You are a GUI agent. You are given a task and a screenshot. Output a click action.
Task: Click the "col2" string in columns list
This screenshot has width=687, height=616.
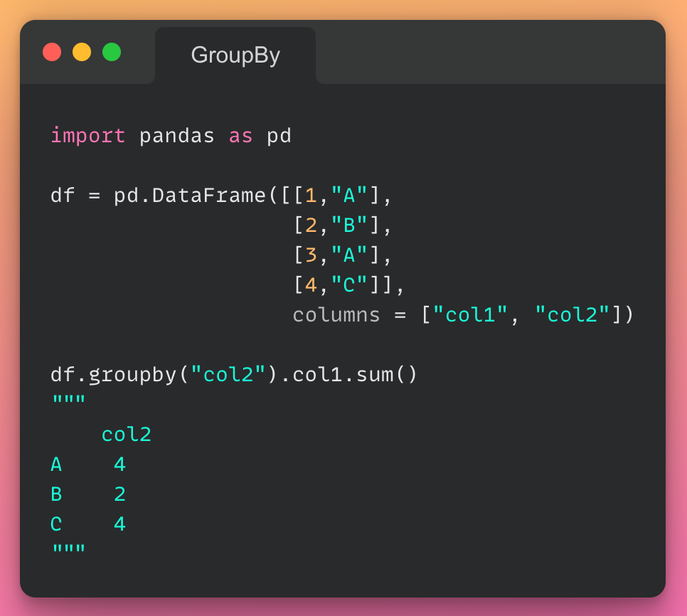click(x=572, y=314)
